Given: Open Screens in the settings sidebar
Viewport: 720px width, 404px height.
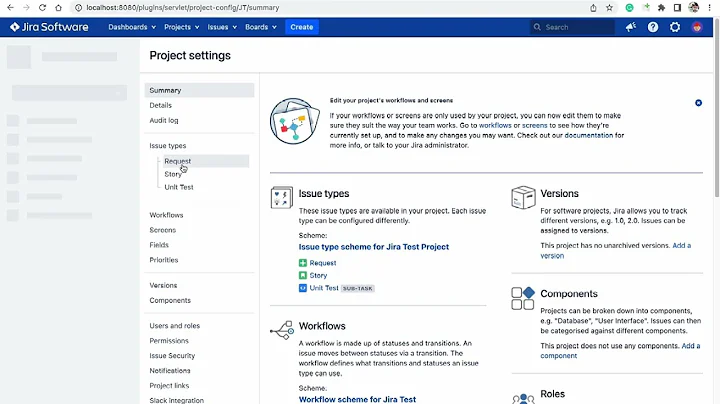Looking at the screenshot, I should click(x=163, y=230).
